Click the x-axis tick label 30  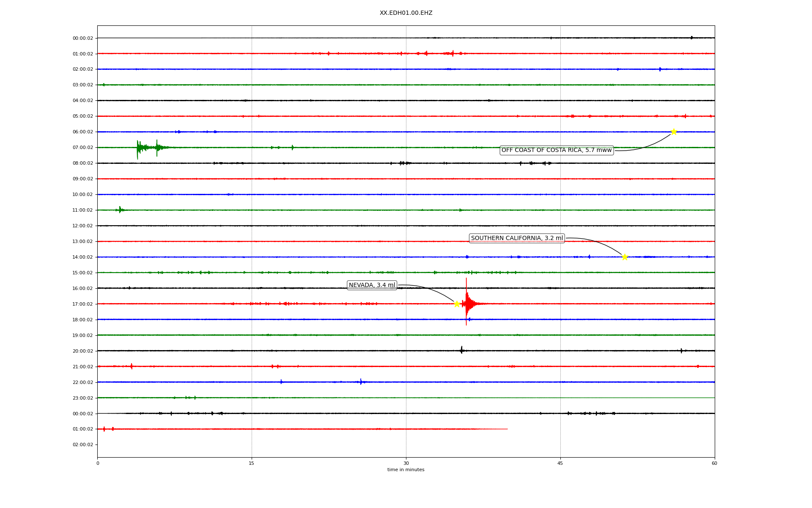[x=406, y=463]
